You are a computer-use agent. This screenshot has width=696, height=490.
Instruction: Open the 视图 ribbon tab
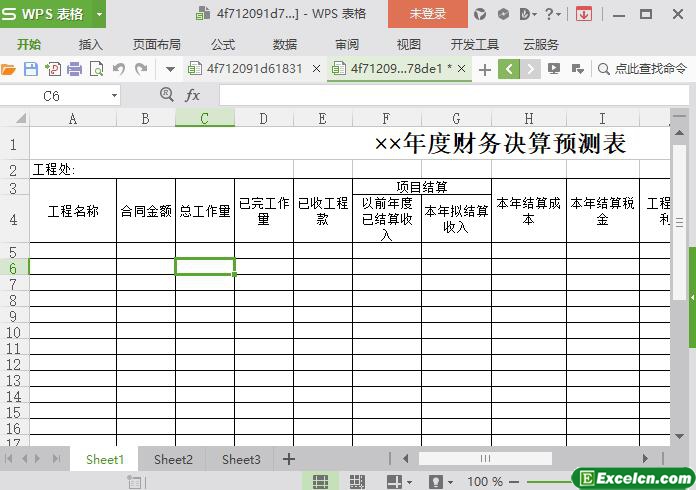coord(408,45)
